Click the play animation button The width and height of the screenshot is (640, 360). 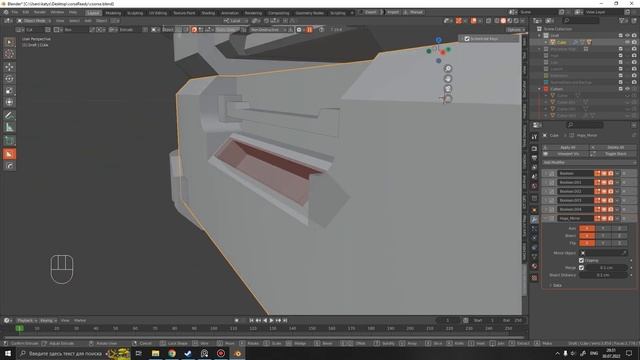click(271, 320)
